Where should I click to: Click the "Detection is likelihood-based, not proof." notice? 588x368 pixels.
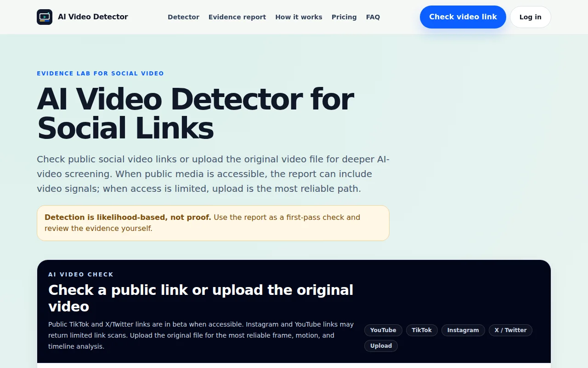(x=213, y=223)
